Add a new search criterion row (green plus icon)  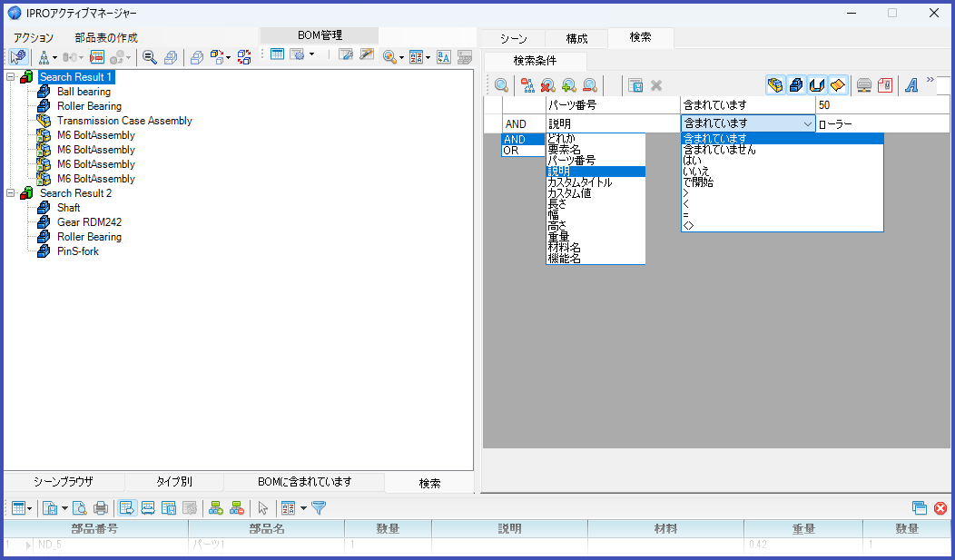(567, 84)
